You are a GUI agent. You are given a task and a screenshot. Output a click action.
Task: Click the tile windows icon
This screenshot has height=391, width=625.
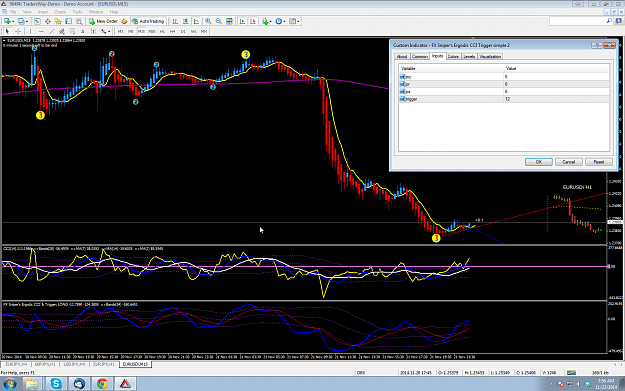[229, 21]
